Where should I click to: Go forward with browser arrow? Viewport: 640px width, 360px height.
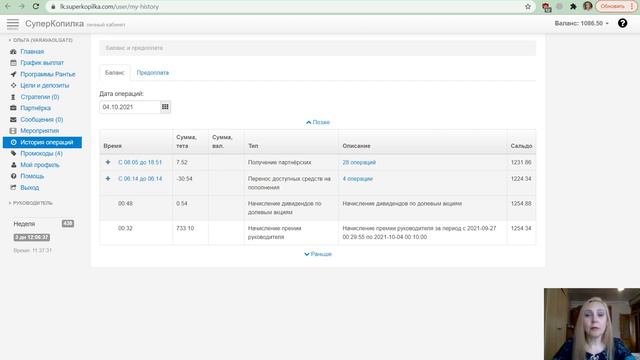pyautogui.click(x=22, y=7)
